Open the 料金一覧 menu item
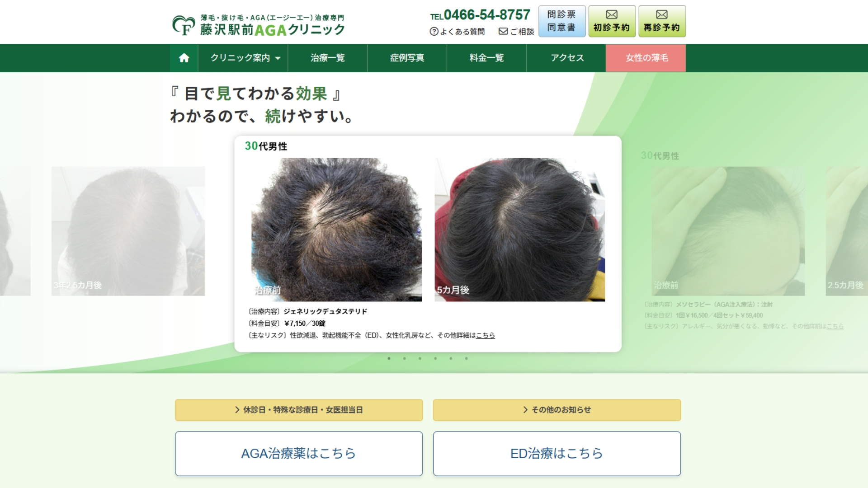Viewport: 868px width, 488px height. coord(486,58)
